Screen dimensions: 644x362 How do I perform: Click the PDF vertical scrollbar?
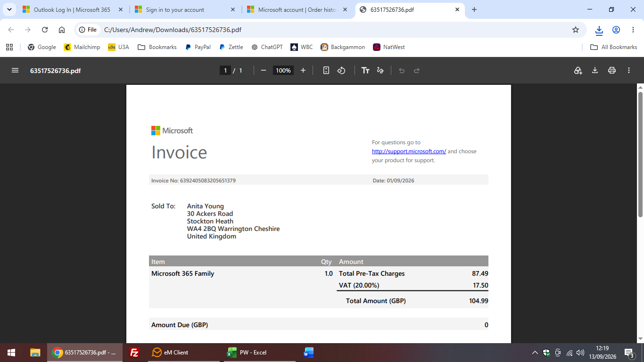(640, 154)
